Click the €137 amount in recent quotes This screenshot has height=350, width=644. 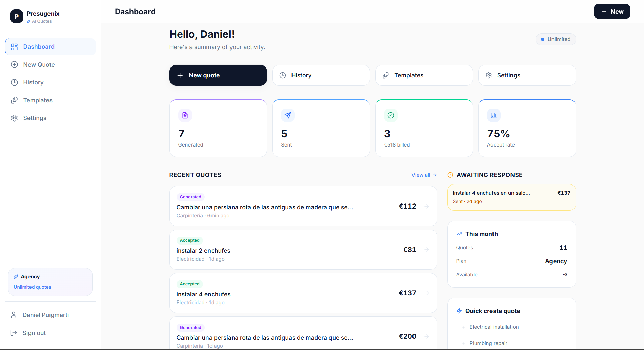[x=407, y=293]
